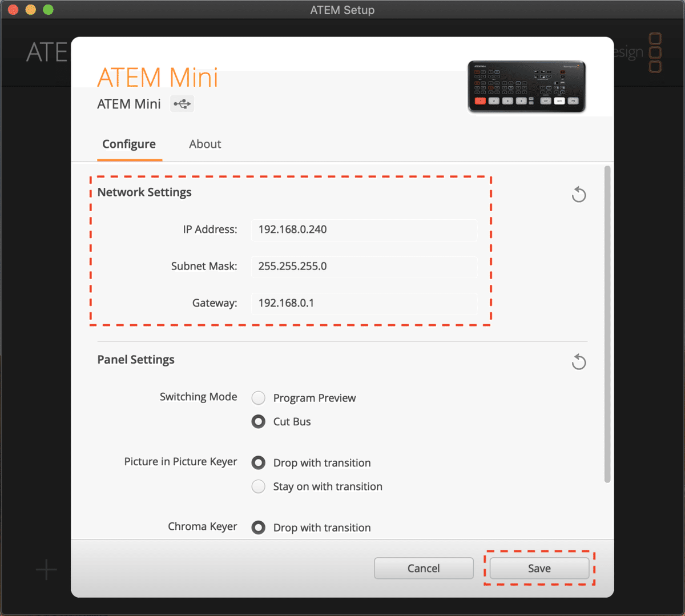Reset Panel Settings with the revert arrow
This screenshot has width=685, height=616.
click(x=579, y=362)
